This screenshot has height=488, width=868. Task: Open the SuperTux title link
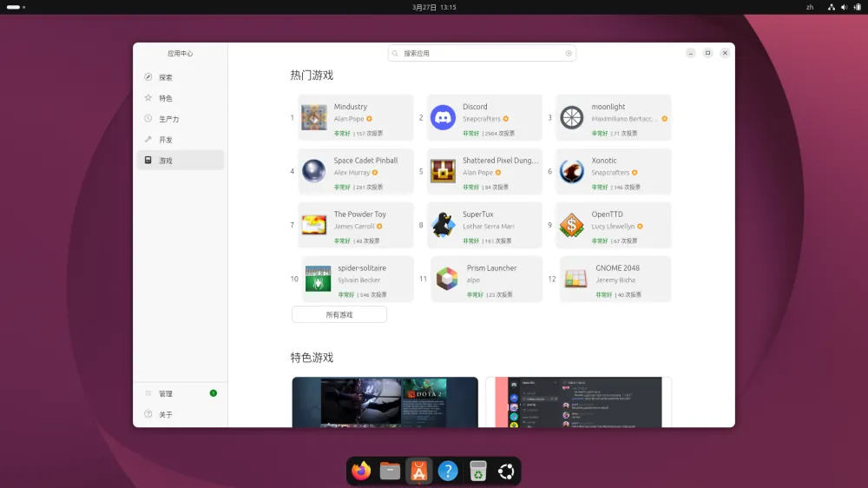coord(477,214)
